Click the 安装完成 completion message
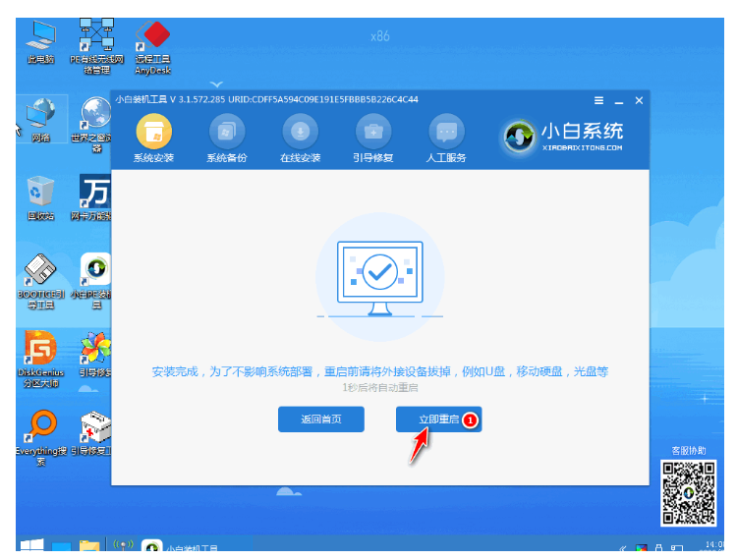 coord(379,371)
